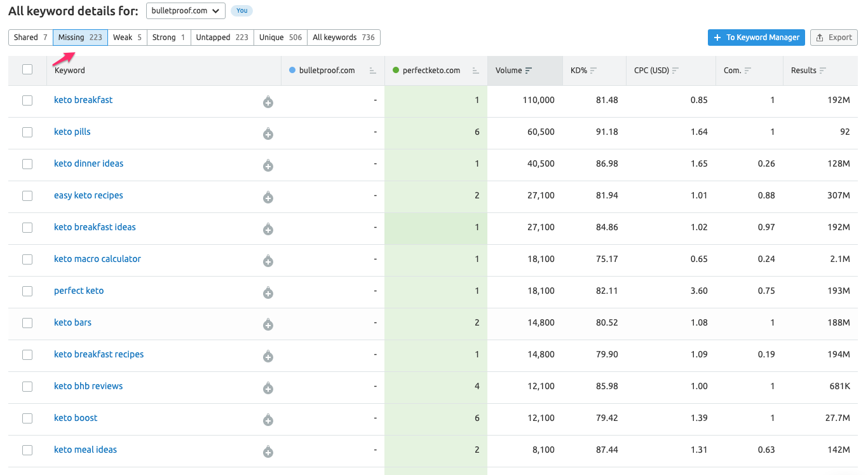Add 'easy keto recipes' via plus icon
868x475 pixels.
point(268,197)
